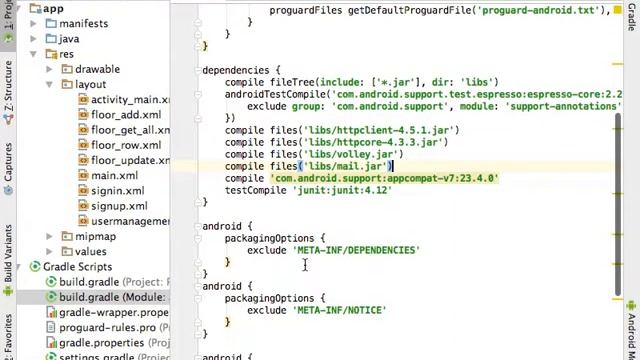Click the floor_add.xml file icon
Screen dimensions: 640x360
click(x=83, y=115)
